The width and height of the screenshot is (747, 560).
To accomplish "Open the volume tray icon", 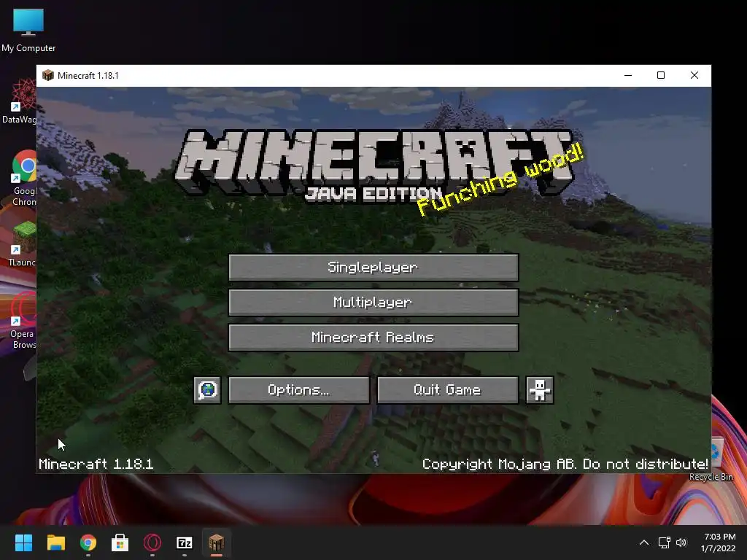I will pos(681,542).
